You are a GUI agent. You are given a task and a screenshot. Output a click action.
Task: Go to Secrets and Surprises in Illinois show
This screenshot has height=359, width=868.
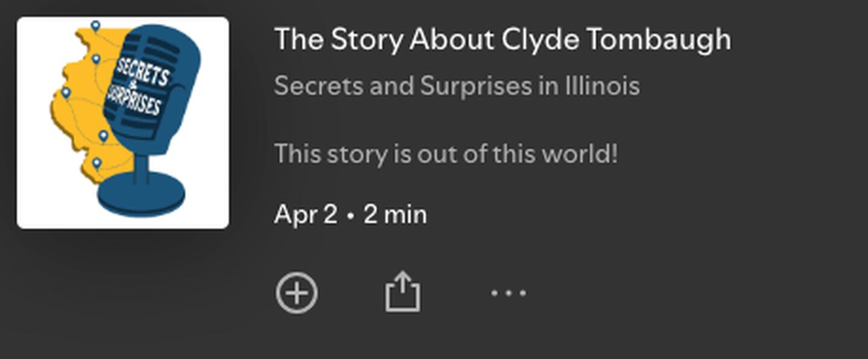457,86
